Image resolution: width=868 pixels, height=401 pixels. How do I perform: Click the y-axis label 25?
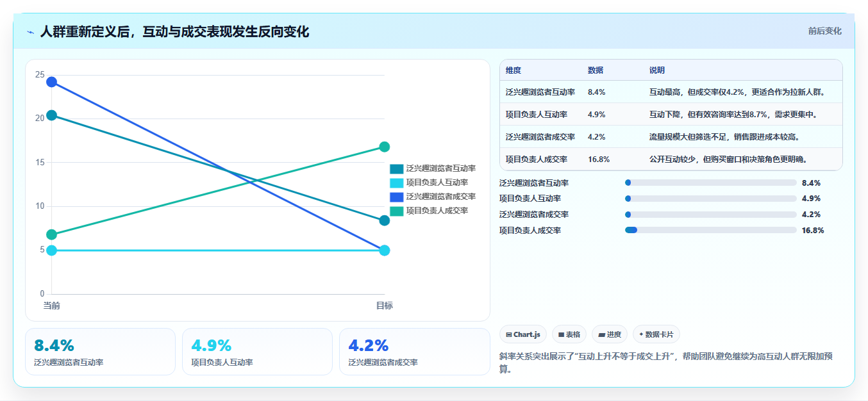[40, 75]
